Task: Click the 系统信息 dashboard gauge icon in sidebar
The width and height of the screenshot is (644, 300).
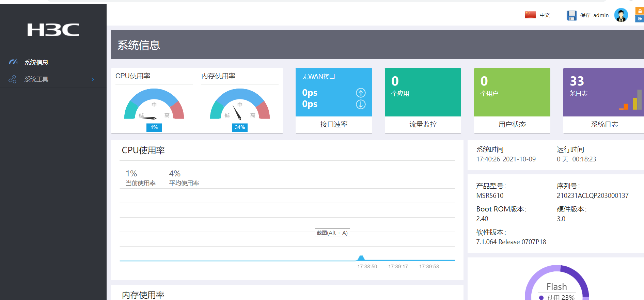Action: click(13, 62)
